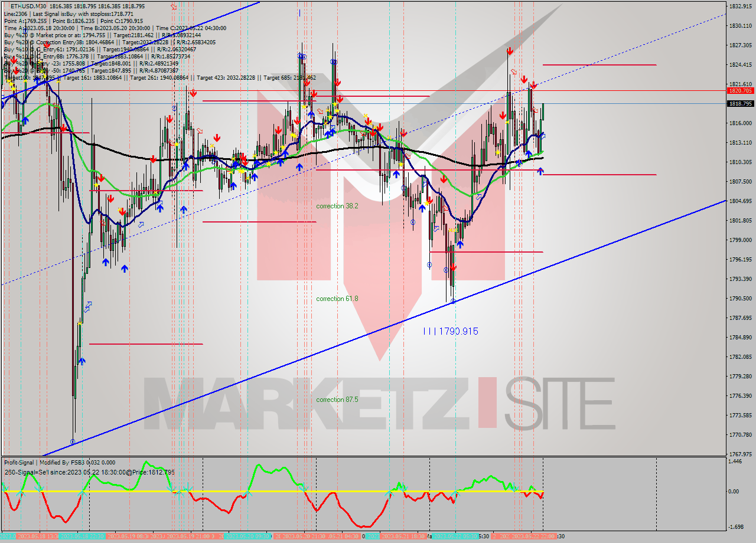Click the current price tag 1818.795

[x=740, y=103]
